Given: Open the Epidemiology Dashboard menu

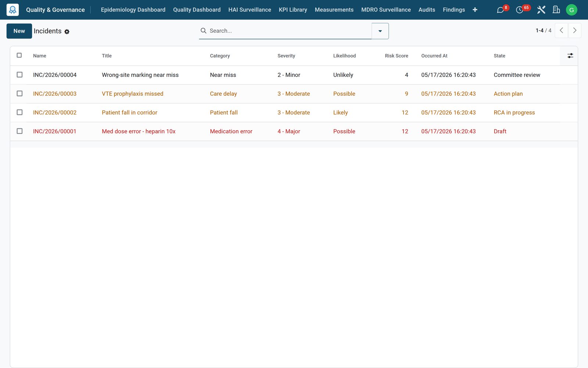Looking at the screenshot, I should pos(133,10).
